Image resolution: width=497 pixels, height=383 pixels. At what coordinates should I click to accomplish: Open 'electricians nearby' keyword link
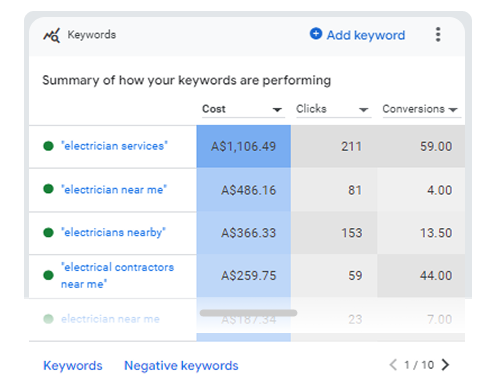point(113,232)
